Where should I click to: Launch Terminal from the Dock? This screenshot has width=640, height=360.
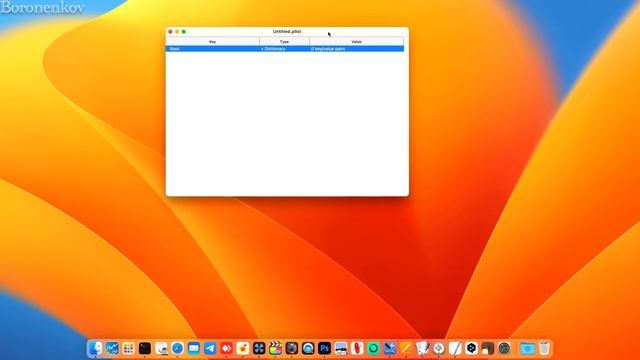(144, 348)
